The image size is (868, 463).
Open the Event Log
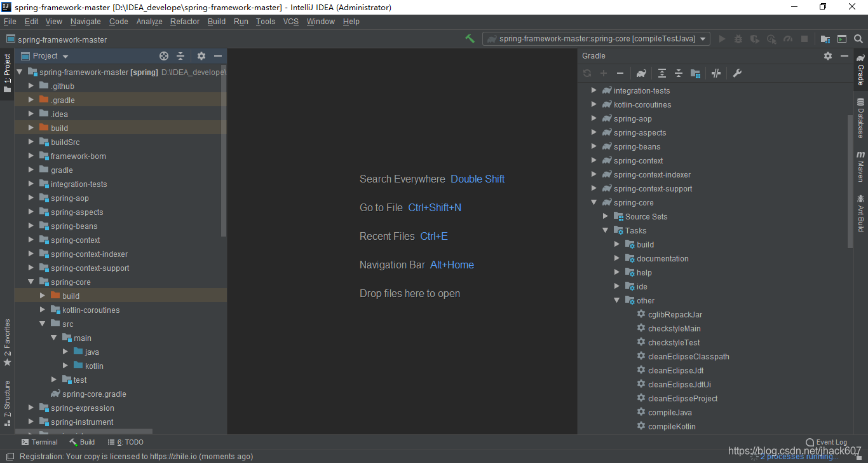tap(826, 442)
